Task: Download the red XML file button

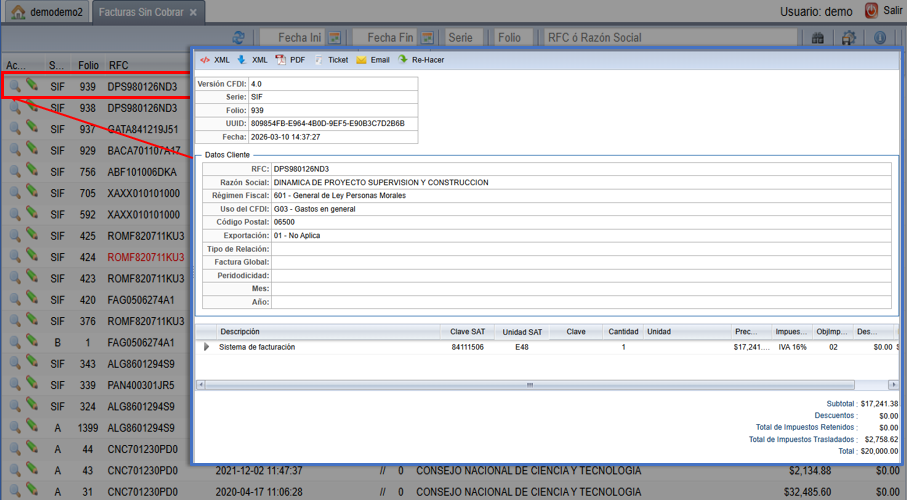Action: click(x=215, y=60)
